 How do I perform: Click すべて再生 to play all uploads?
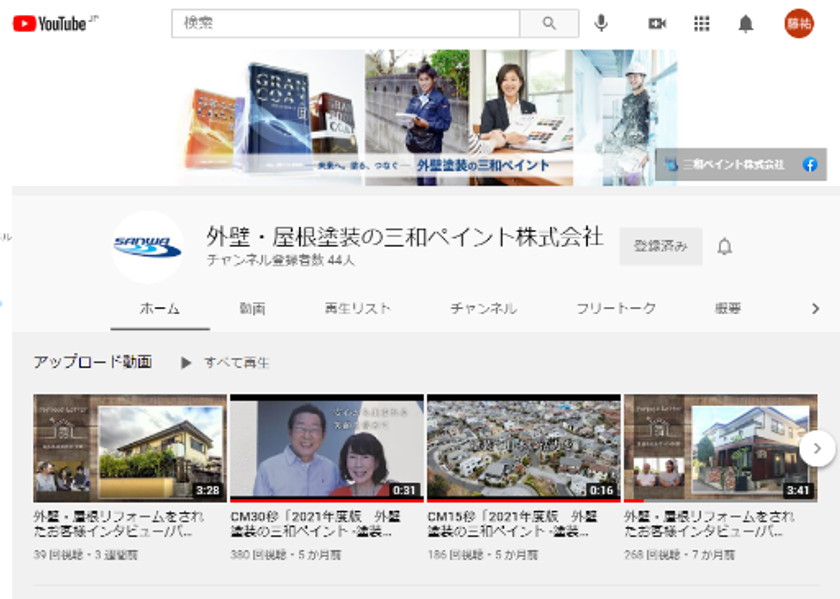[226, 363]
